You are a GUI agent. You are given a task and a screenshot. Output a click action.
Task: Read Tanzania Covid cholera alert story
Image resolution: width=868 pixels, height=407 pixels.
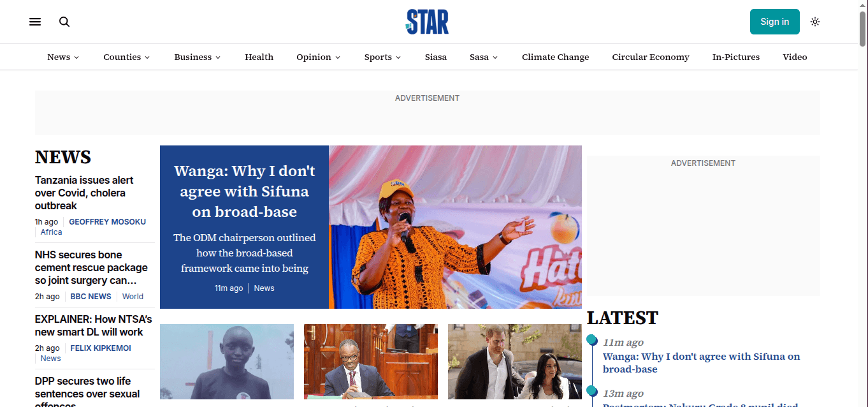[84, 193]
